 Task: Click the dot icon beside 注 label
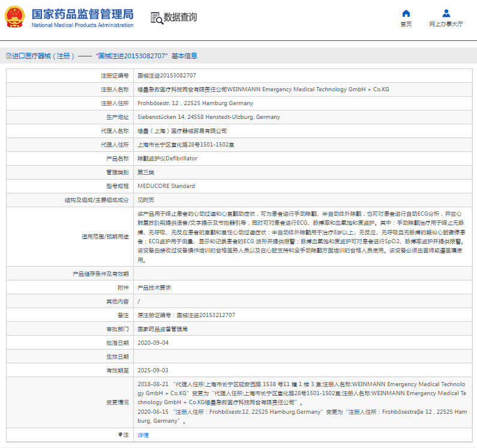coord(119,434)
